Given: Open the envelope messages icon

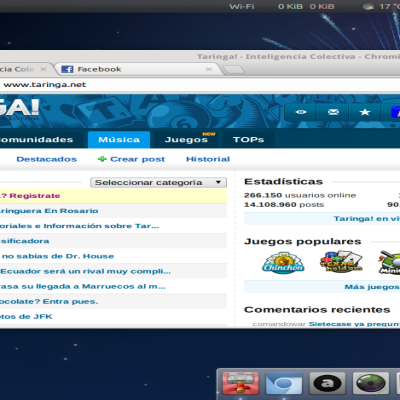Looking at the screenshot, I should 333,112.
